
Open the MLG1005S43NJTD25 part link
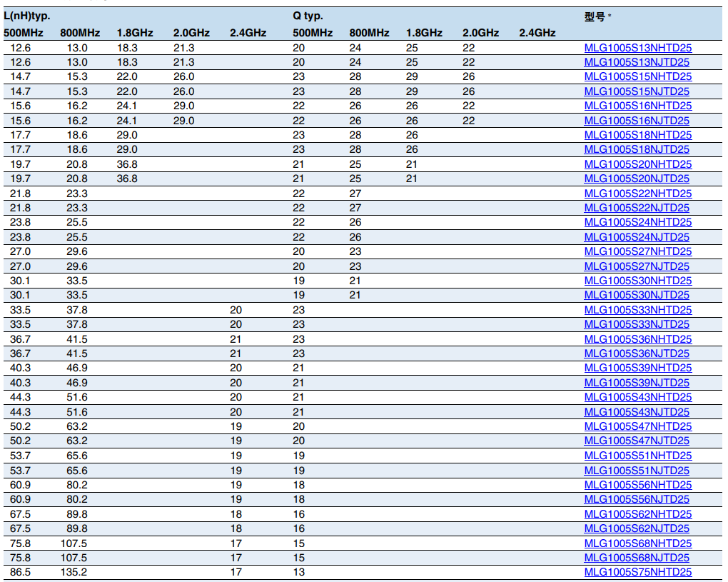pos(637,413)
